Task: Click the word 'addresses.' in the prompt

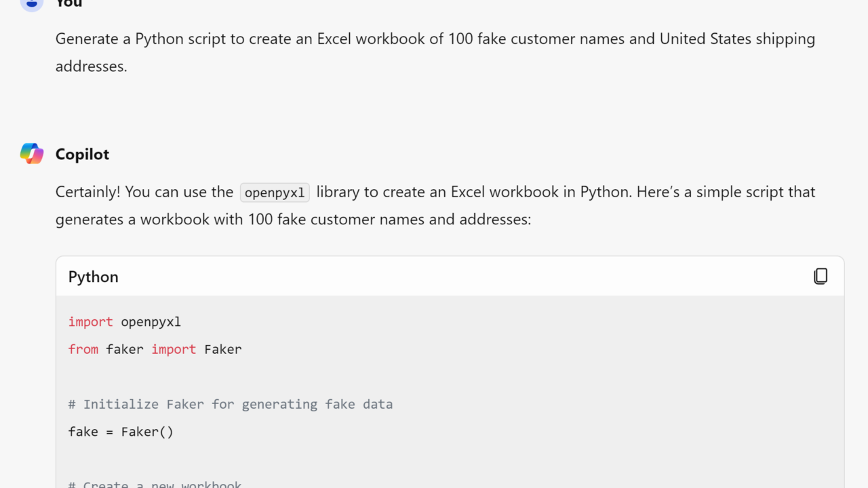Action: [91, 66]
